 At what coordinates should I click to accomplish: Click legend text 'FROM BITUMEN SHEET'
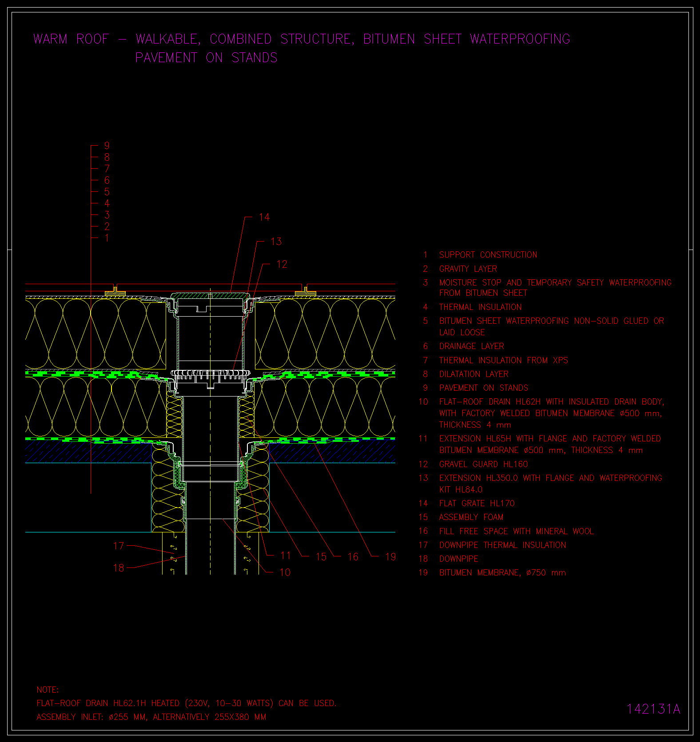[483, 293]
